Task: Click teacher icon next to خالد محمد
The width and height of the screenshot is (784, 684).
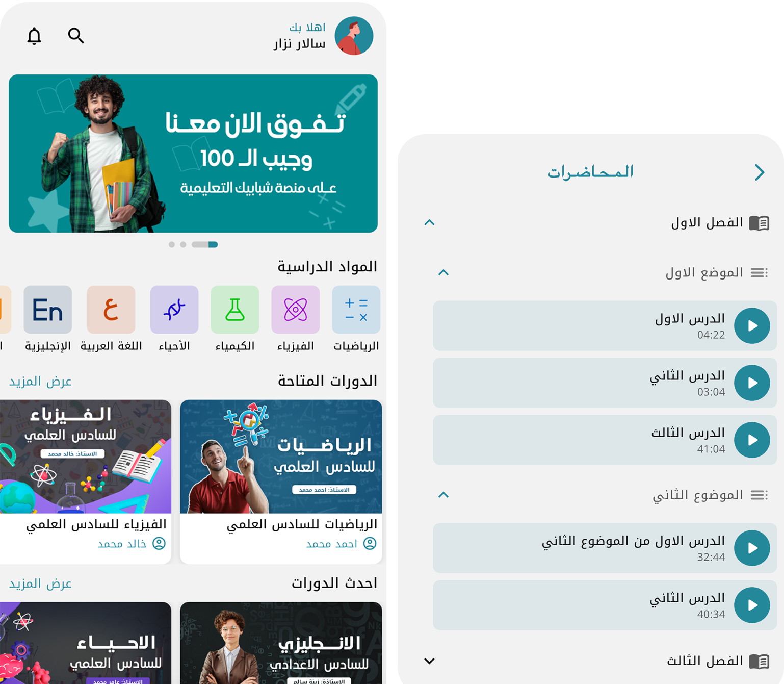Action: (x=159, y=543)
